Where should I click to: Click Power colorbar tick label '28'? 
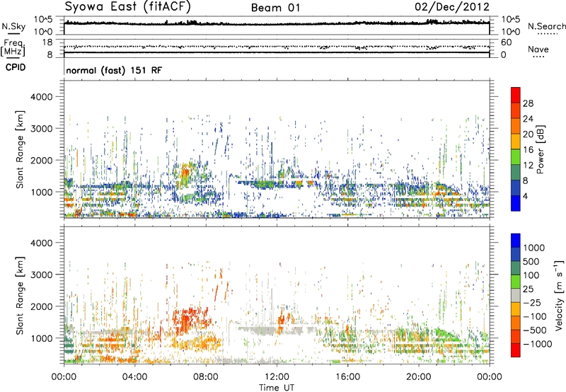(528, 103)
